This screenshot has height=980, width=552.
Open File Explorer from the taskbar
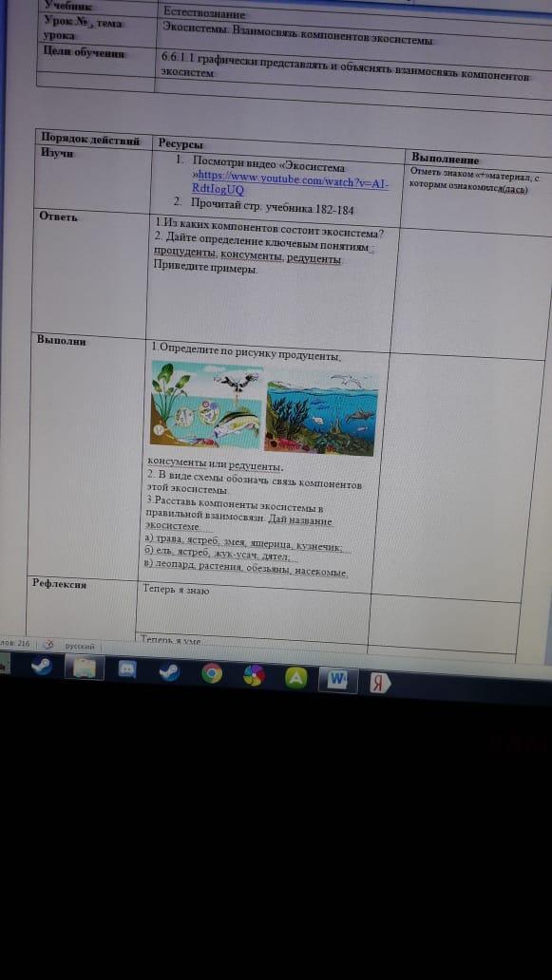pos(85,669)
